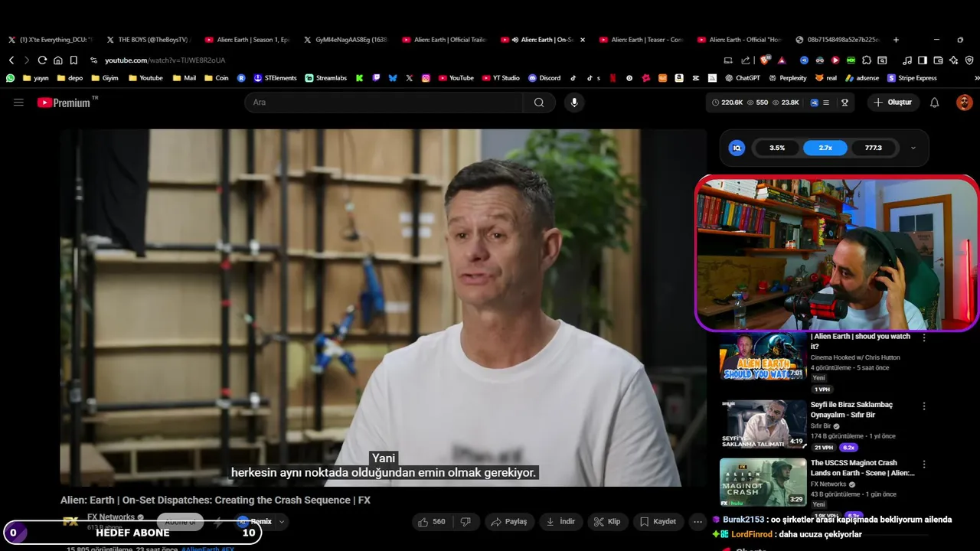The image size is (980, 551).
Task: Open the Mail bookmarks folder
Action: (185, 78)
